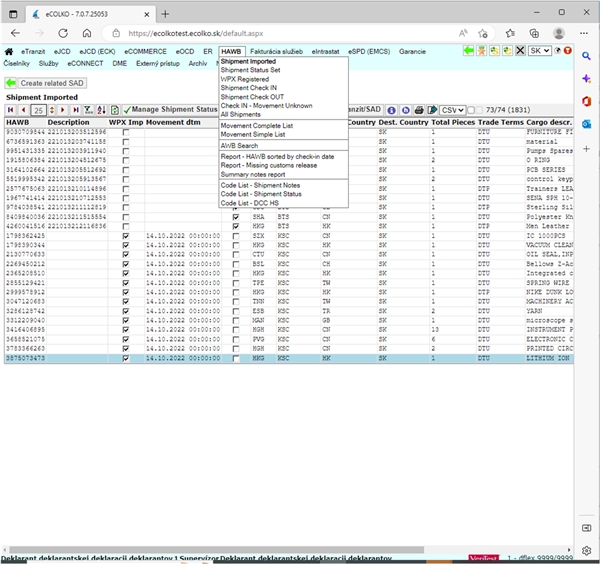The image size is (600, 564).
Task: Open the sort A-Z icon
Action: pyautogui.click(x=101, y=110)
